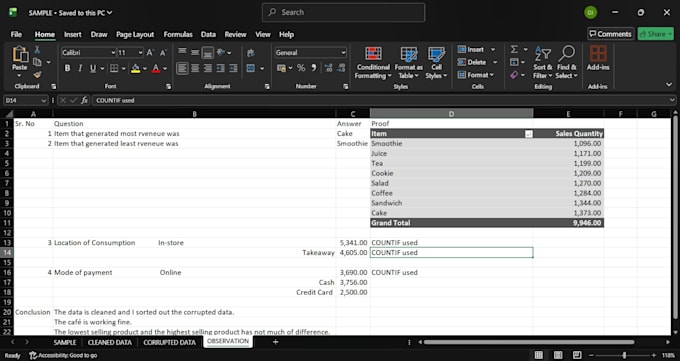This screenshot has width=680, height=361.
Task: Toggle the Bottom Align button
Action: (x=208, y=53)
